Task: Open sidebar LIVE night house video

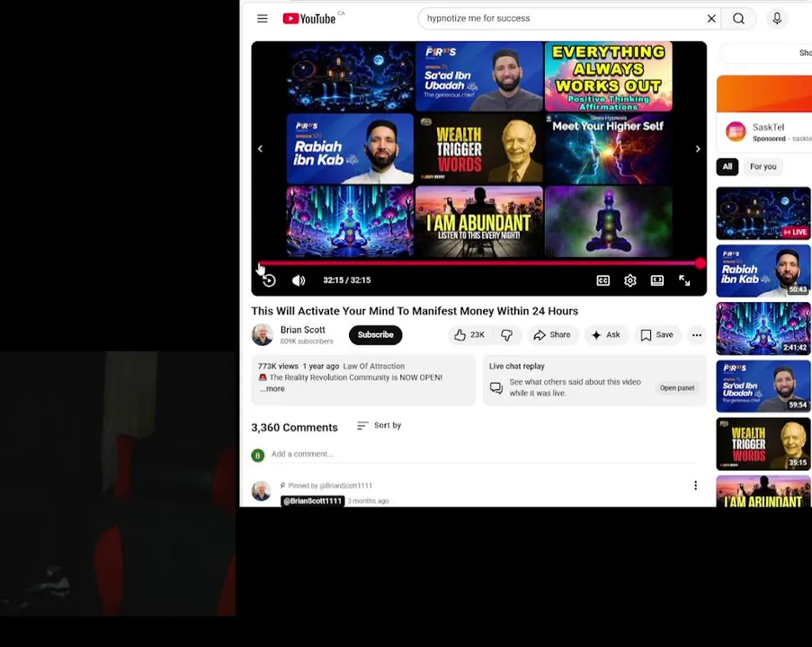Action: point(763,213)
